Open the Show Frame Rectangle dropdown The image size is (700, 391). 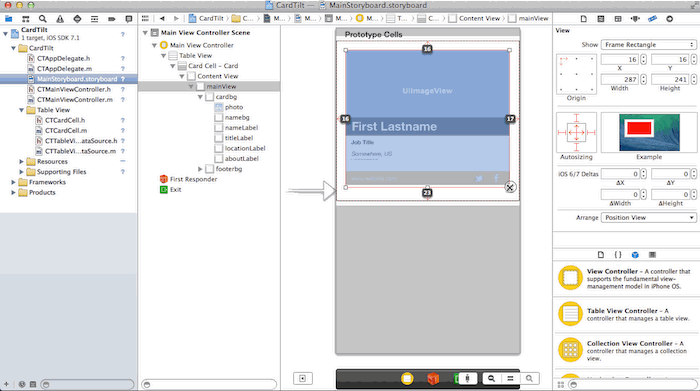pyautogui.click(x=648, y=45)
